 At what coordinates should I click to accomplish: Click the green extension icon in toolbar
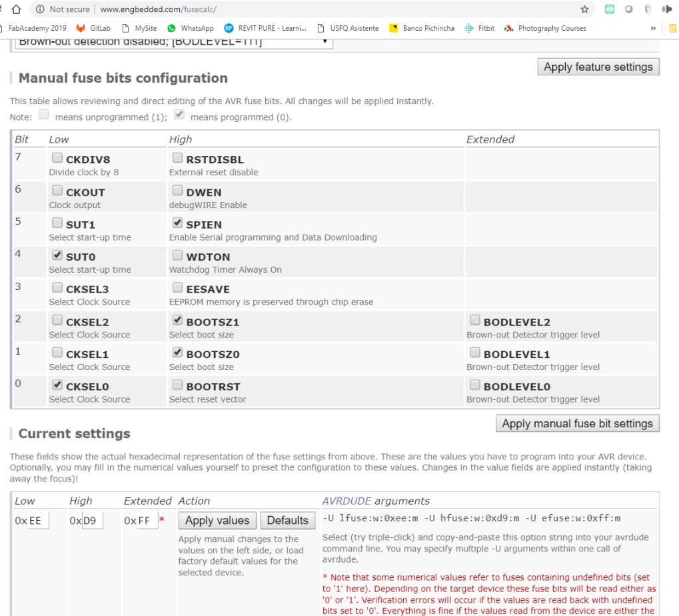point(609,9)
